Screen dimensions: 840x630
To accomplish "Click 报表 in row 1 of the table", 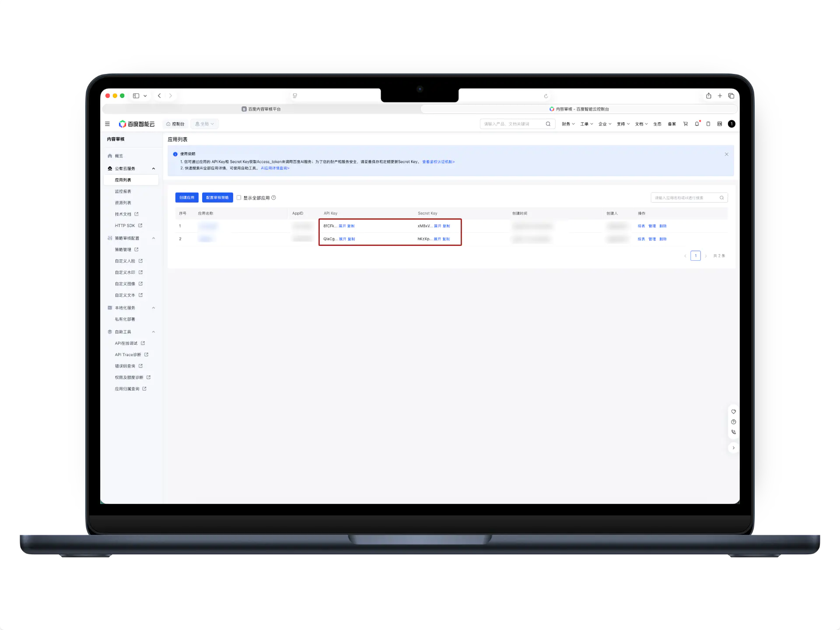I will (641, 226).
